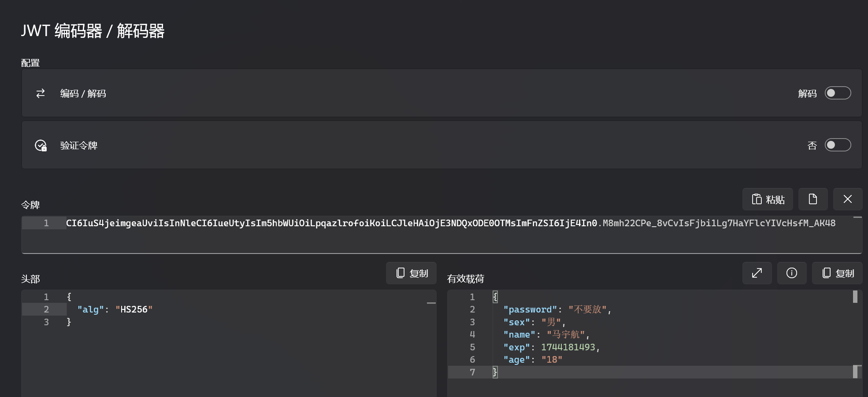This screenshot has height=397, width=868.
Task: Copy the 有效载荷 payload content
Action: click(x=837, y=273)
